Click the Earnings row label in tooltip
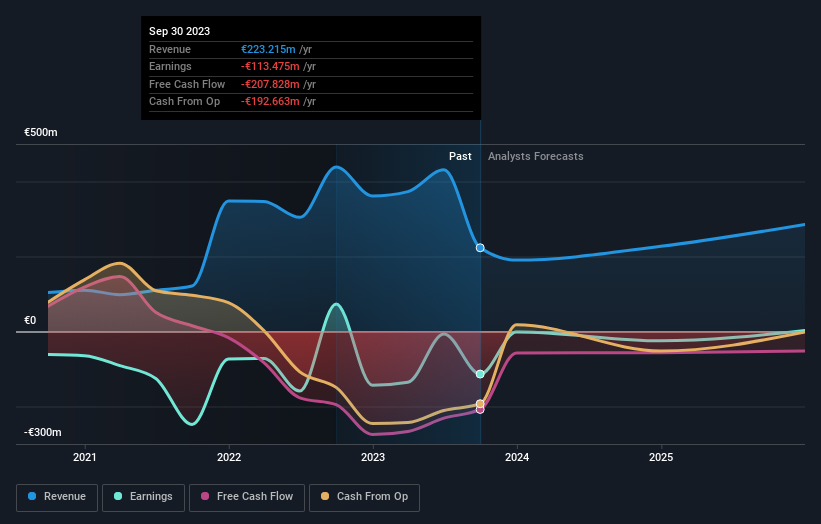The width and height of the screenshot is (821, 524). [x=170, y=66]
